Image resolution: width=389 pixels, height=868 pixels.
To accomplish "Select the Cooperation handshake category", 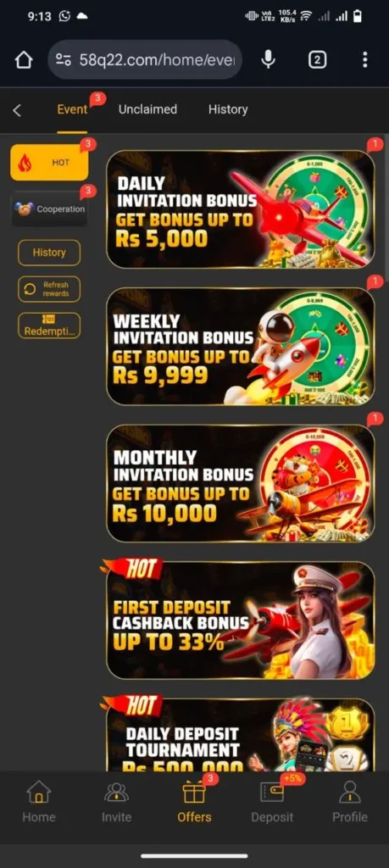I will 49,209.
